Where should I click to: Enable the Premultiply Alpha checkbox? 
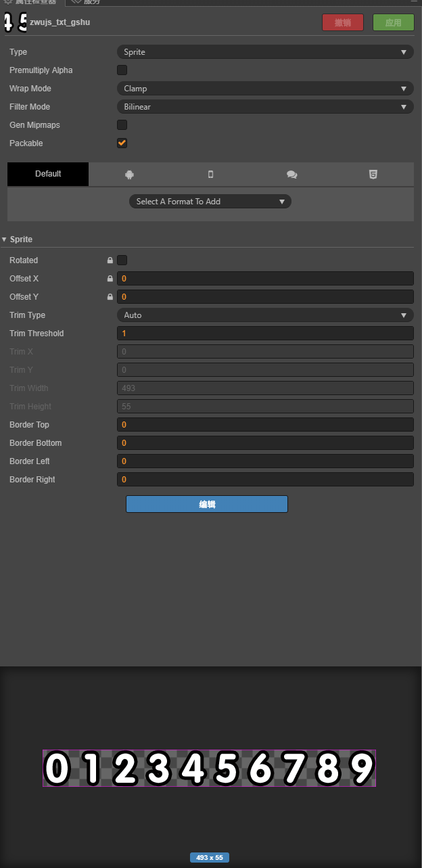(122, 70)
